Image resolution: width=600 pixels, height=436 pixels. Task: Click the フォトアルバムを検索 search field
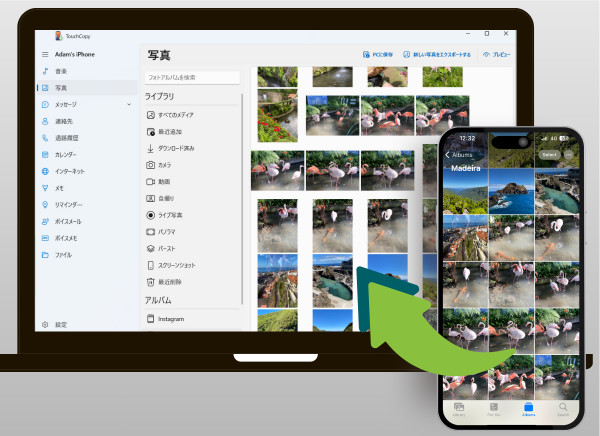pos(193,77)
